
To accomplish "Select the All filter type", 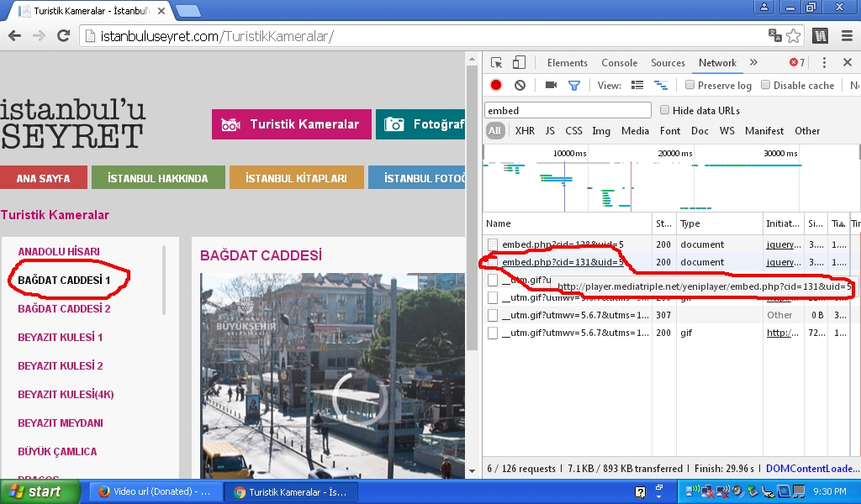I will (494, 130).
